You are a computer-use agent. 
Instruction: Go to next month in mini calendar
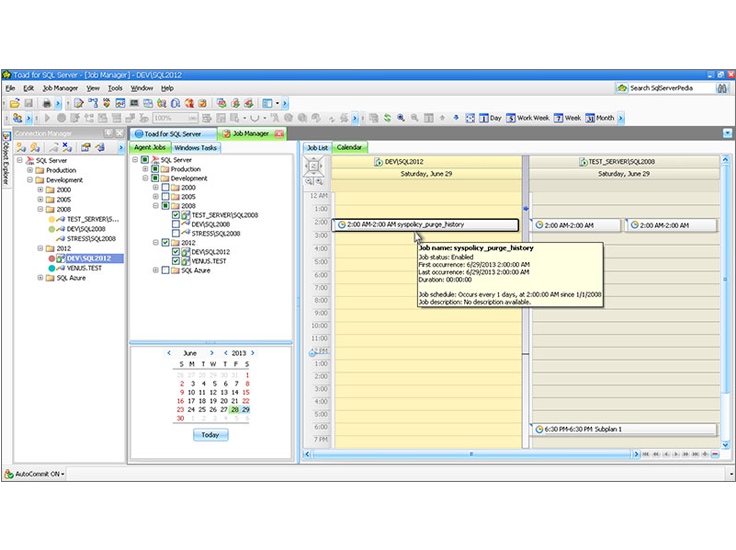[212, 353]
